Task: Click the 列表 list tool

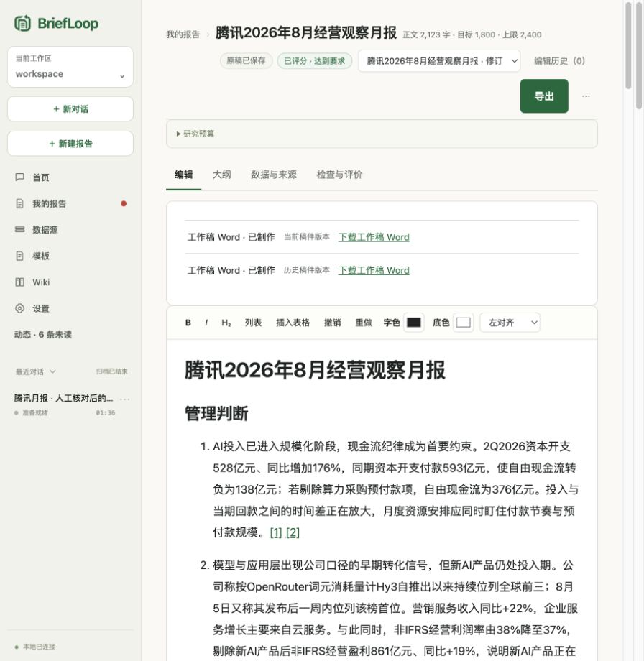Action: (253, 323)
